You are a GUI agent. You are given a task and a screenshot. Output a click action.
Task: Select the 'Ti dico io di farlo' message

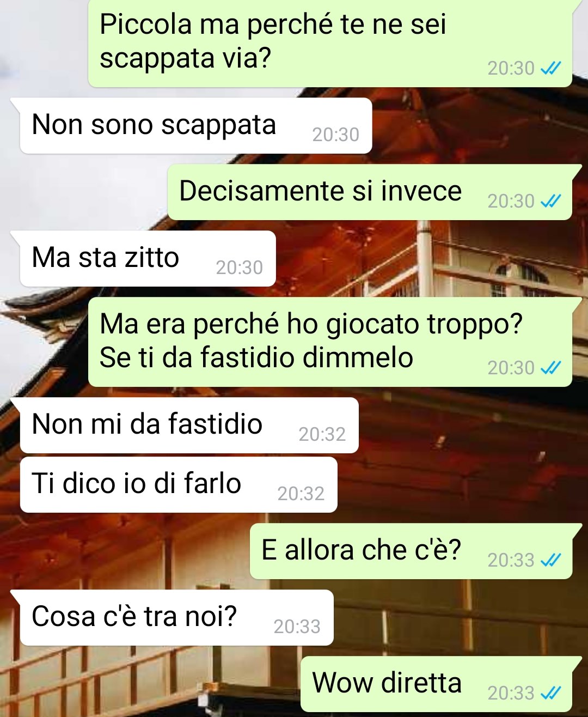point(179,485)
